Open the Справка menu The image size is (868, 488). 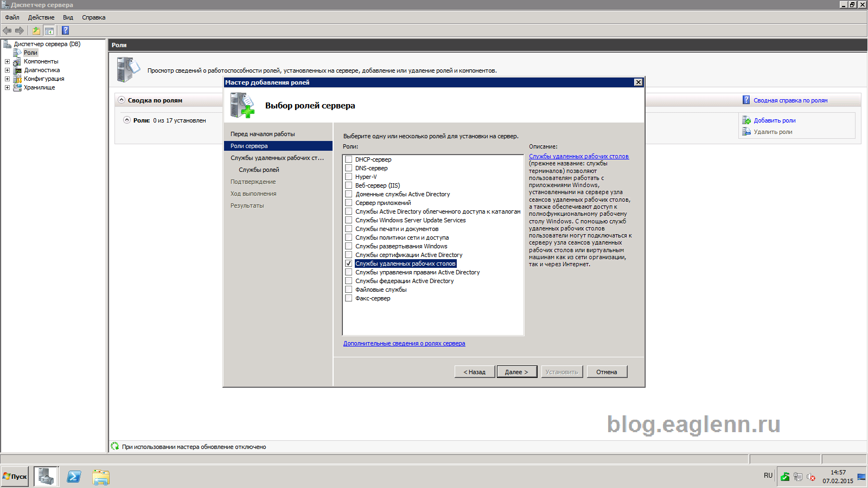(x=94, y=17)
